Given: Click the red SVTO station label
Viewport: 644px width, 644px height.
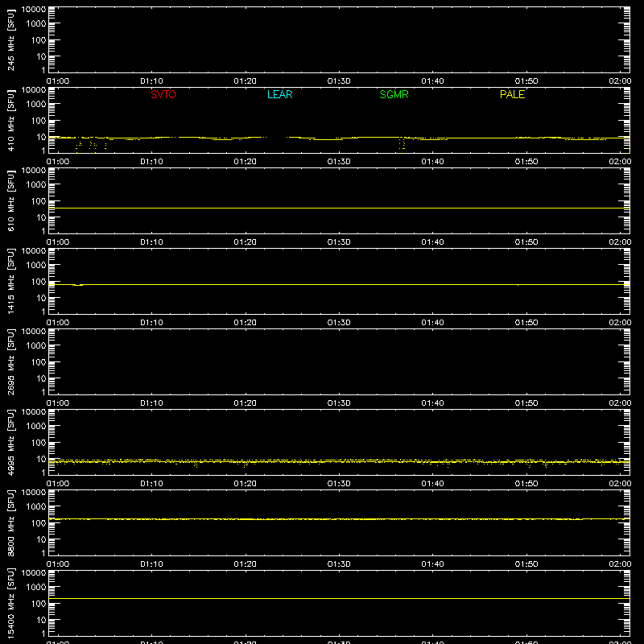Looking at the screenshot, I should (x=163, y=94).
